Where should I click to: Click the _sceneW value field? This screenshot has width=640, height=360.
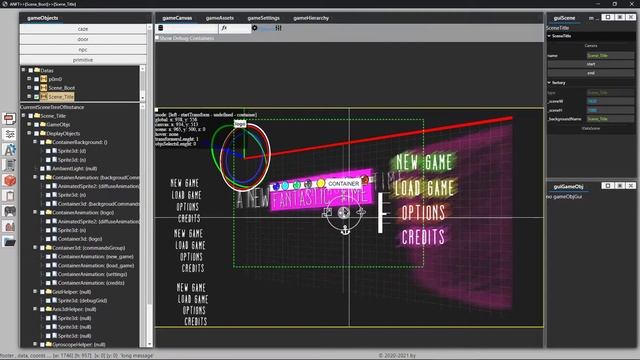(x=610, y=101)
